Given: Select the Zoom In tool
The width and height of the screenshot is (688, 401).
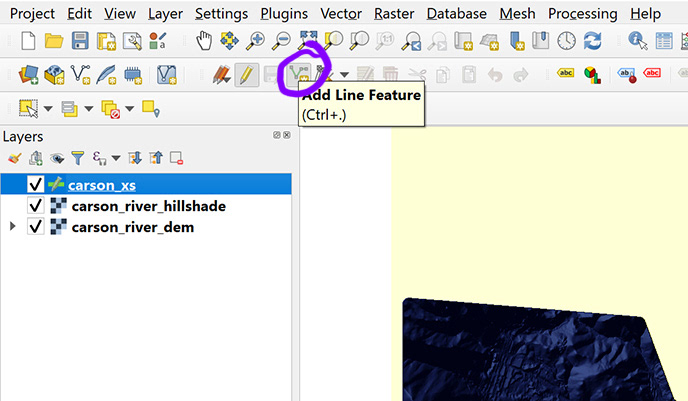Looking at the screenshot, I should pyautogui.click(x=255, y=41).
